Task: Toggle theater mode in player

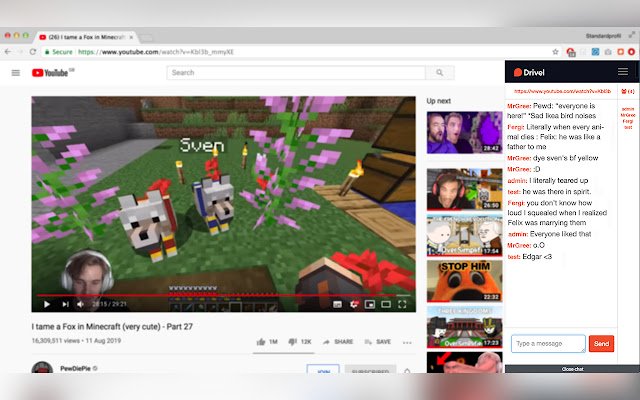Action: click(386, 304)
